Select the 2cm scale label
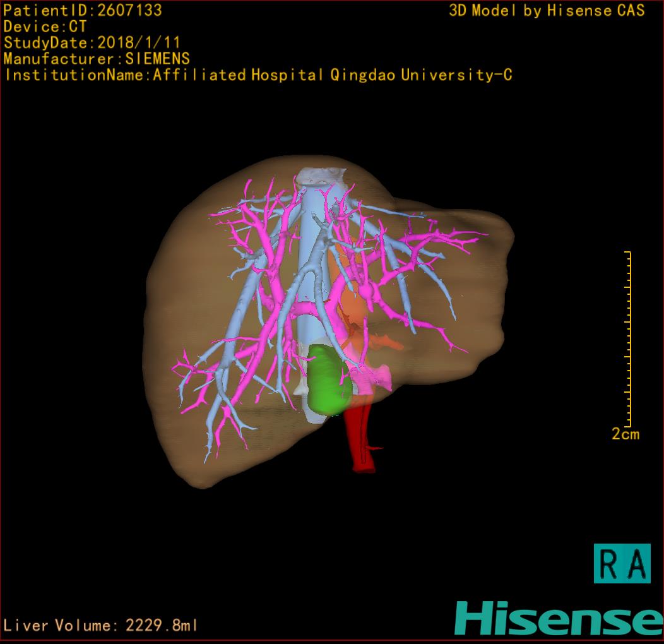This screenshot has height=644, width=664. (x=625, y=434)
